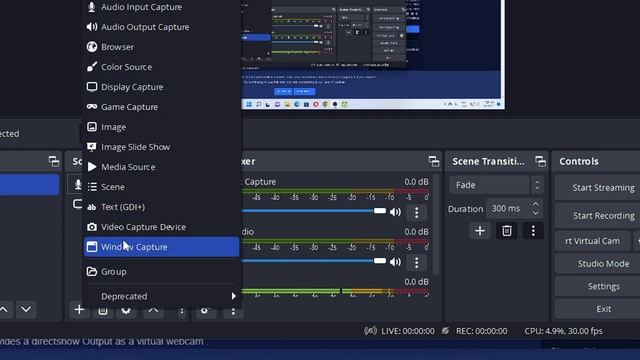The width and height of the screenshot is (640, 360).
Task: Click the gamepad icon beside Game Capture
Action: [92, 107]
